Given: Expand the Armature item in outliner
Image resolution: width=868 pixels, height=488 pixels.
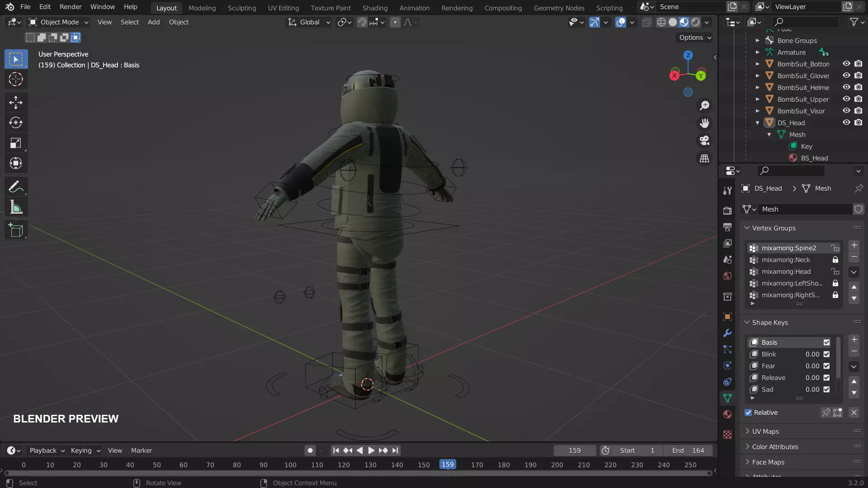Looking at the screenshot, I should coord(758,52).
